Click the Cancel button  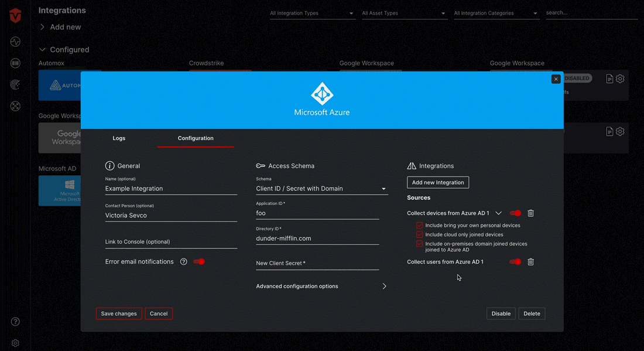point(159,313)
